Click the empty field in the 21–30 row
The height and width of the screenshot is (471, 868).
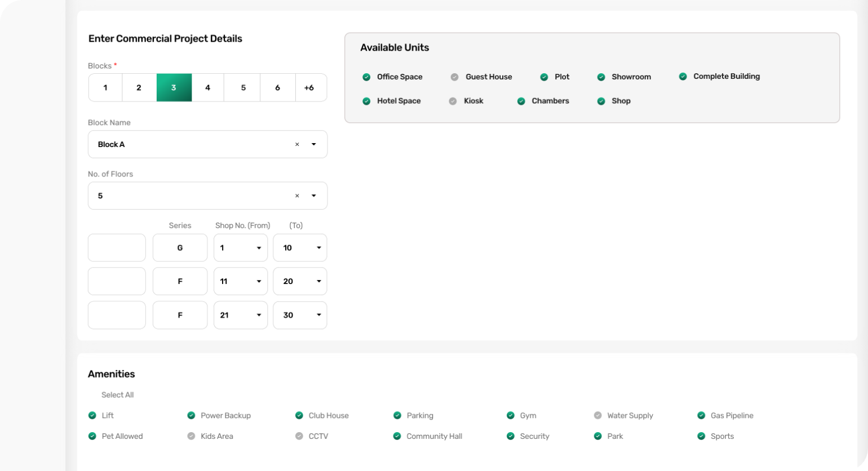pos(117,316)
